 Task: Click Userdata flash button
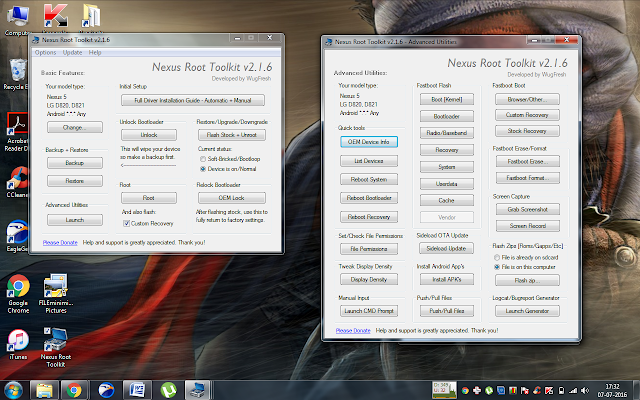(447, 184)
